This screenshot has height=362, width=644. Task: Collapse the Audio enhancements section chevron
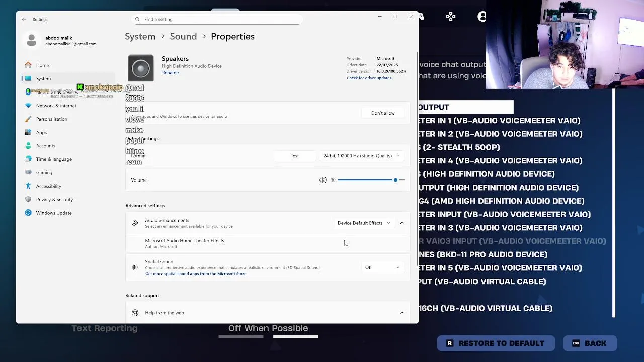click(x=402, y=223)
